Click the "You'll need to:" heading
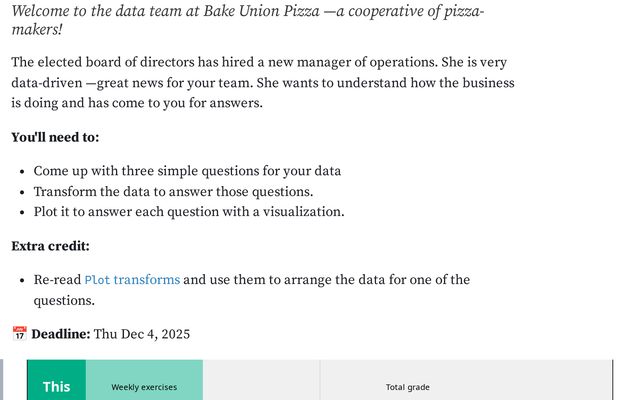This screenshot has height=400, width=640. point(55,137)
